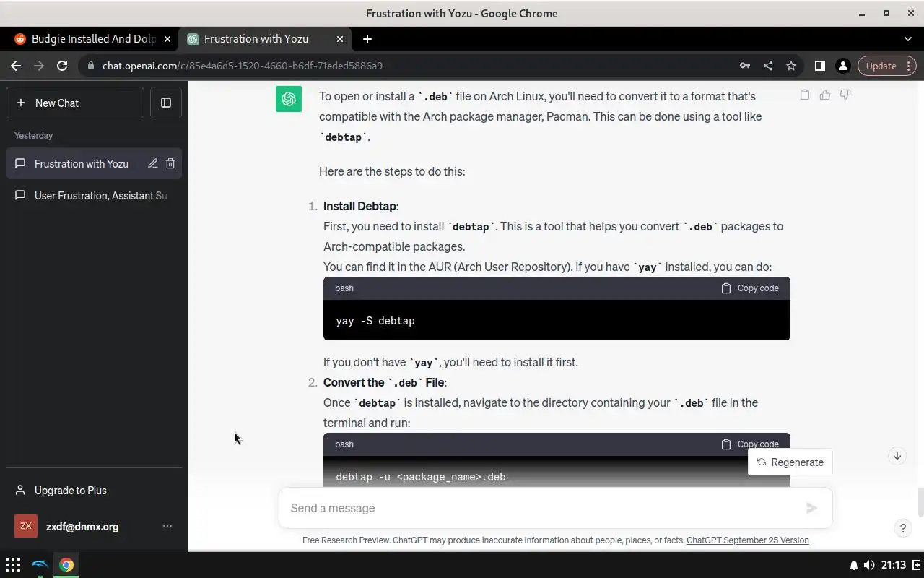Start a New Chat

[75, 103]
